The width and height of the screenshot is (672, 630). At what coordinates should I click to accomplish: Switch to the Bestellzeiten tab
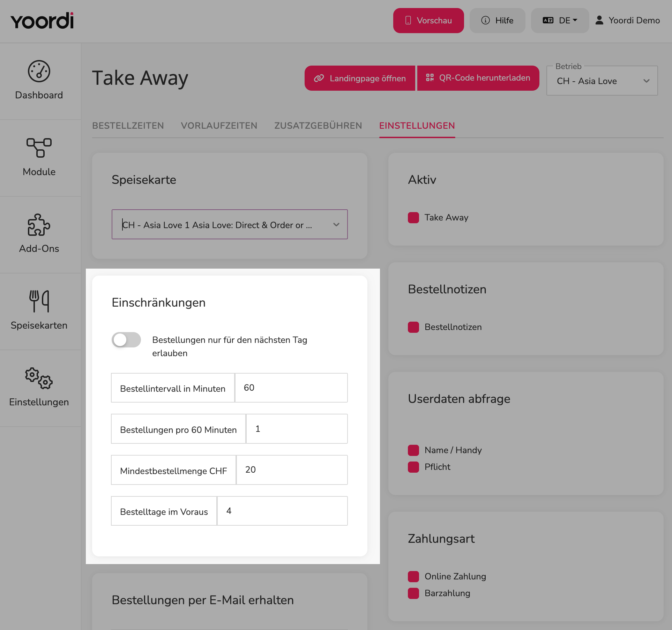point(128,126)
